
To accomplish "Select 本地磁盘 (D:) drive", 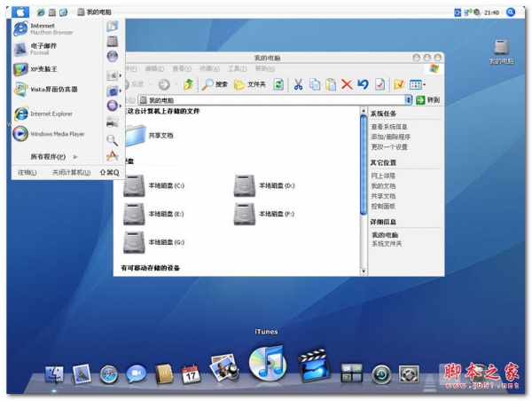I will (264, 185).
